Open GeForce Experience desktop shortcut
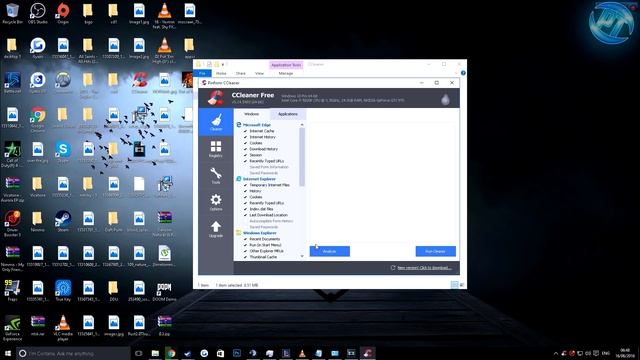The image size is (640, 360). click(12, 328)
